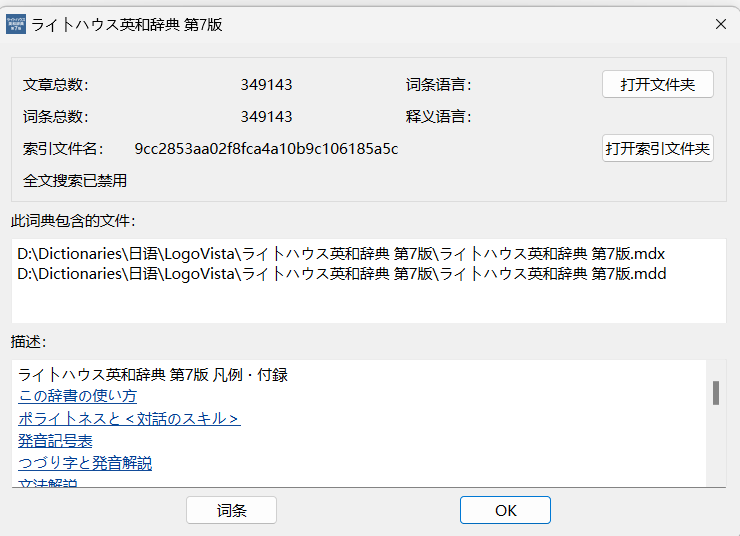
Task: Open the この辞書の使い方 link
Action: click(77, 396)
